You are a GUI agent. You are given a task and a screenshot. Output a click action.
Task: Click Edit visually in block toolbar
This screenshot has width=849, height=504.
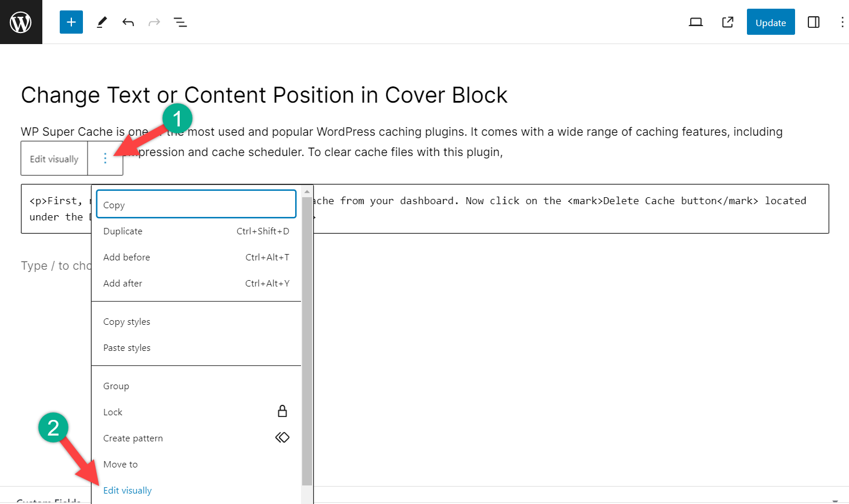click(x=54, y=159)
